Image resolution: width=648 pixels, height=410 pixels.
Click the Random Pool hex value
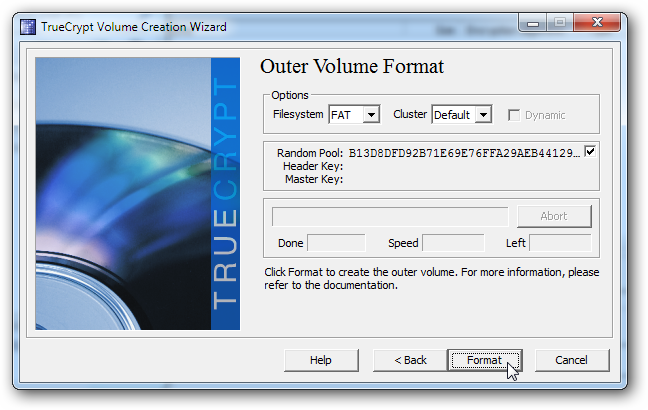pos(464,153)
